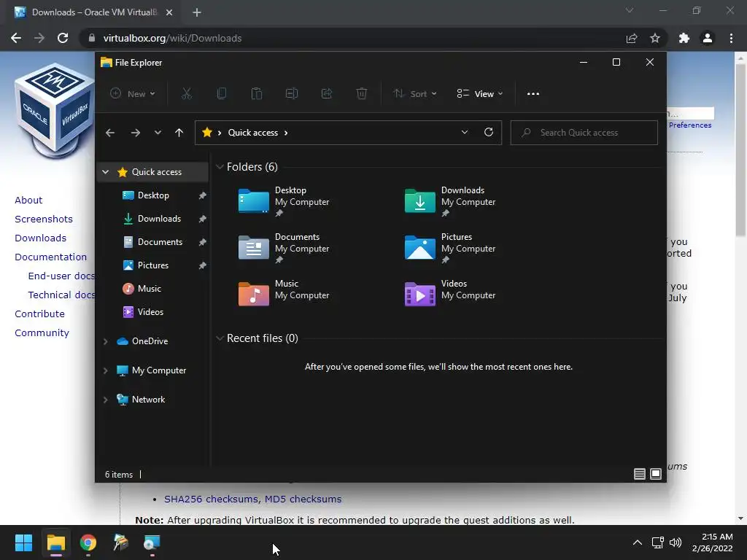Go back in File Explorer navigation

pos(110,133)
